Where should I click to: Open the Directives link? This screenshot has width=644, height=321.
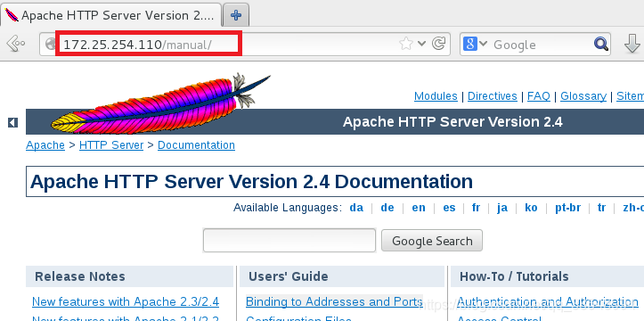coord(492,96)
